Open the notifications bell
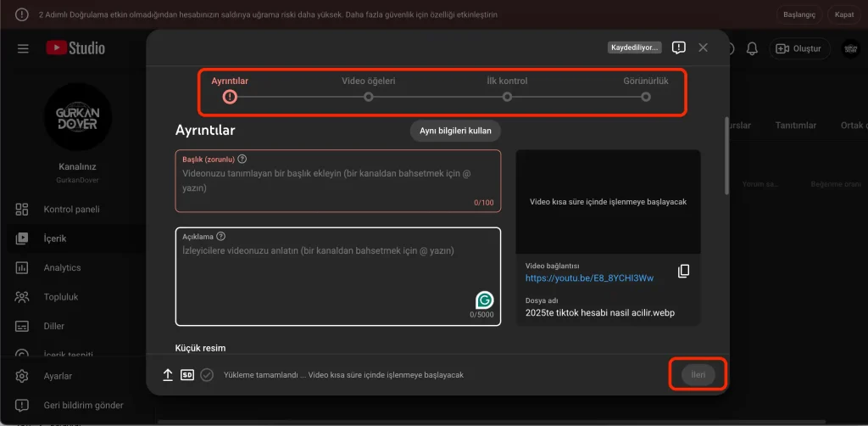The width and height of the screenshot is (868, 426). click(752, 48)
